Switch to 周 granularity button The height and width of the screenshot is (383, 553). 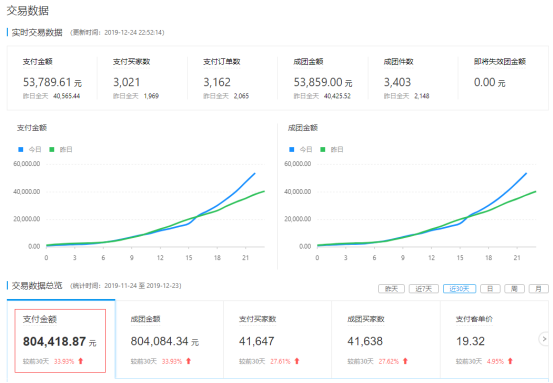coord(514,289)
